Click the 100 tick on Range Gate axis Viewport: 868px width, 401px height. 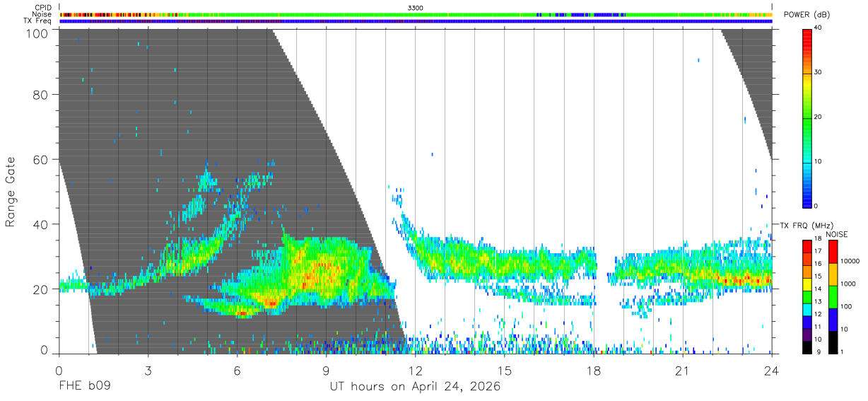click(37, 33)
